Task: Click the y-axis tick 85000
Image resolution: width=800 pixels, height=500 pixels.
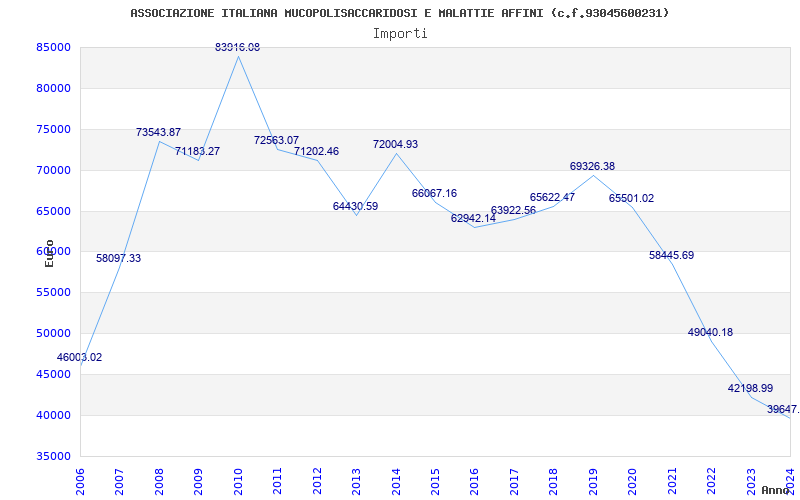Action: [53, 47]
